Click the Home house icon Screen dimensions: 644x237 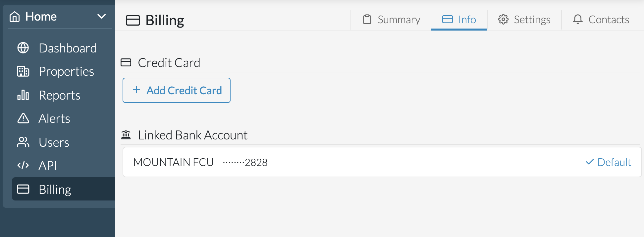click(15, 16)
